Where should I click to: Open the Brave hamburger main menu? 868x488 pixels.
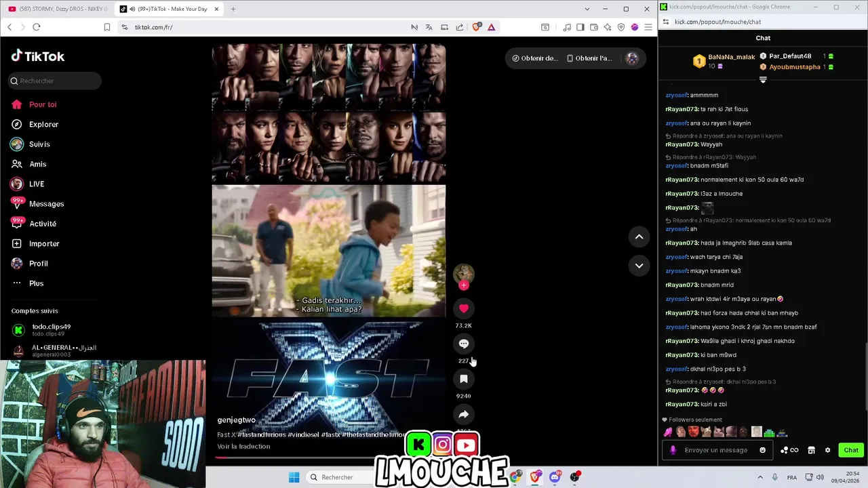pyautogui.click(x=648, y=27)
